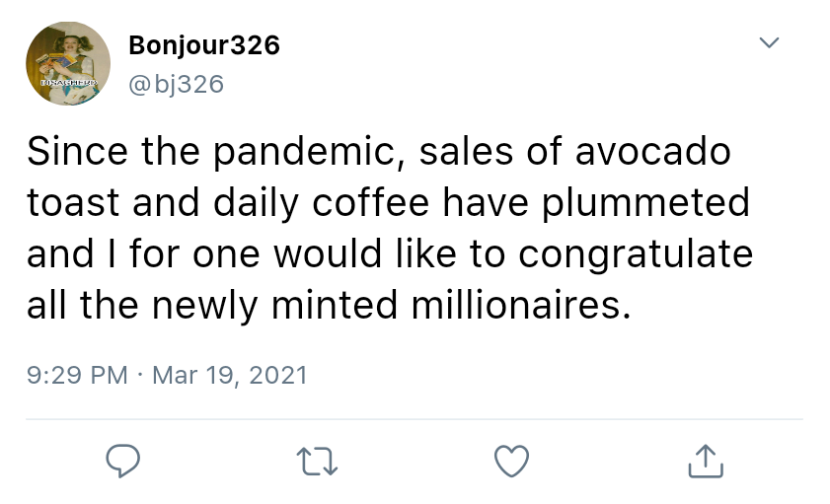Like the tweet with the heart icon
The width and height of the screenshot is (830, 504).
511,461
